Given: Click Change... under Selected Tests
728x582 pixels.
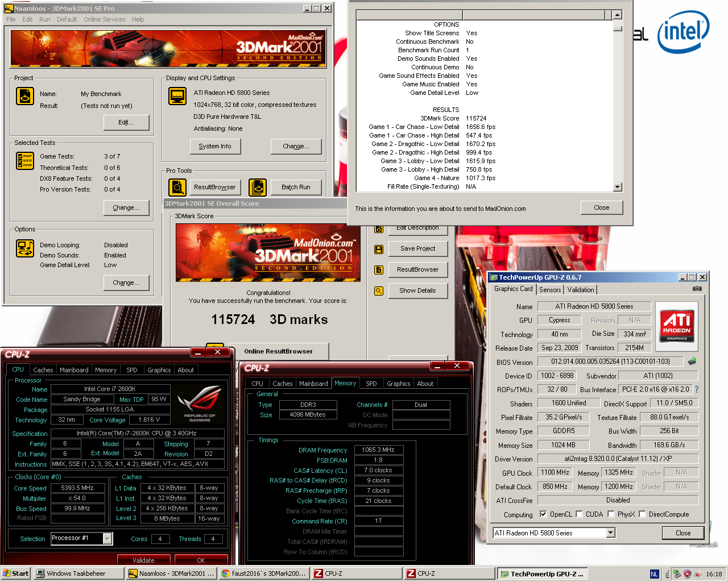Looking at the screenshot, I should click(126, 207).
